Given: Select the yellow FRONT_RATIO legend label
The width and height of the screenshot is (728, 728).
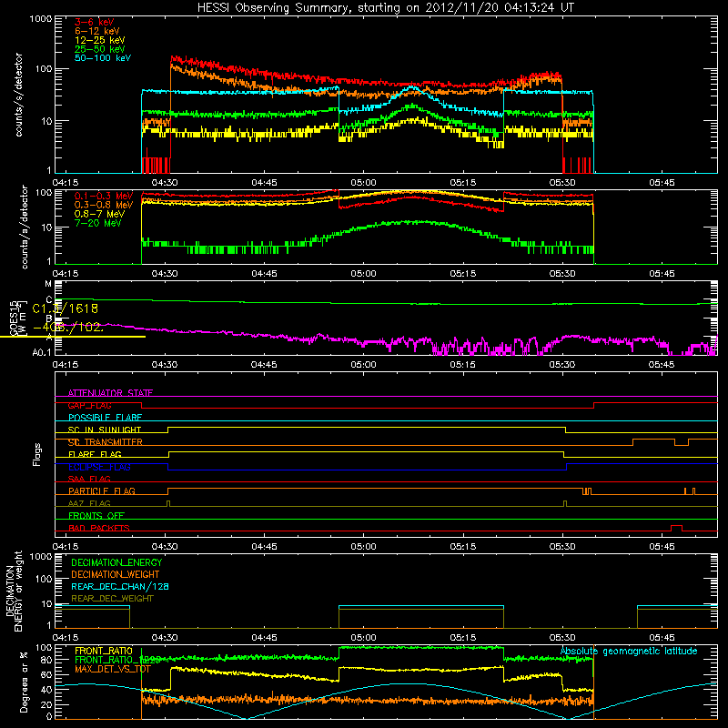Looking at the screenshot, I should click(104, 651).
